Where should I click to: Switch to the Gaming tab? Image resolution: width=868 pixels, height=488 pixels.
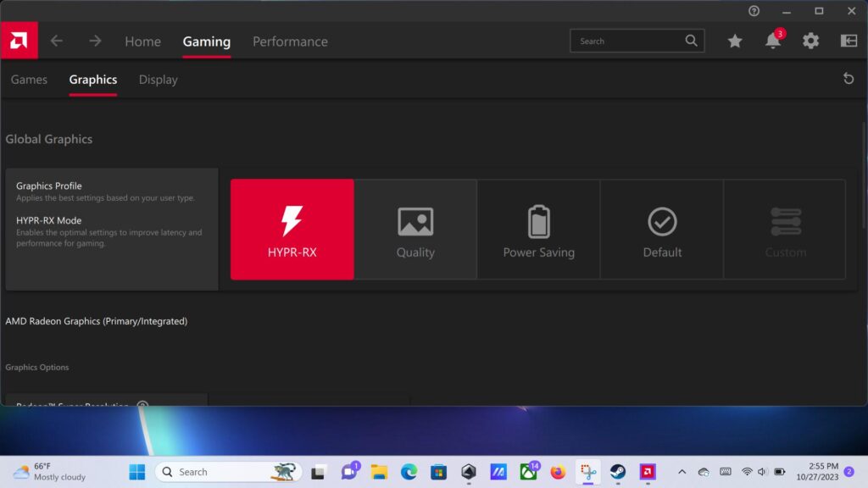coord(207,42)
